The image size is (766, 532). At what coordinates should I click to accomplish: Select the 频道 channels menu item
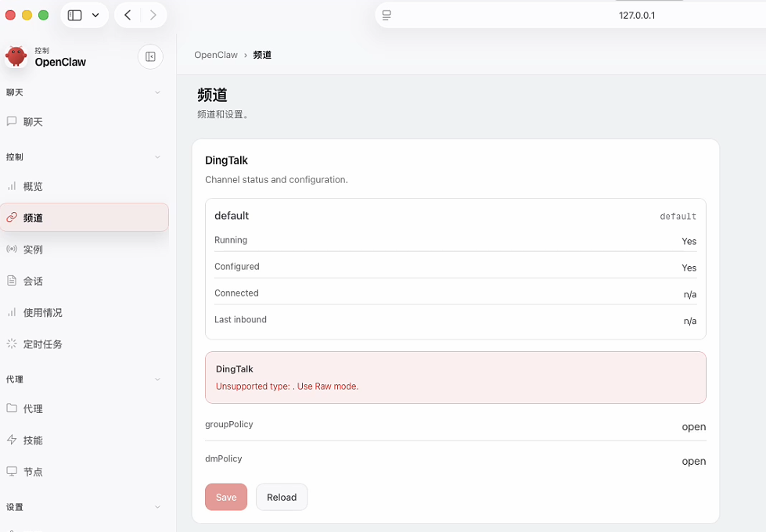[x=33, y=218]
